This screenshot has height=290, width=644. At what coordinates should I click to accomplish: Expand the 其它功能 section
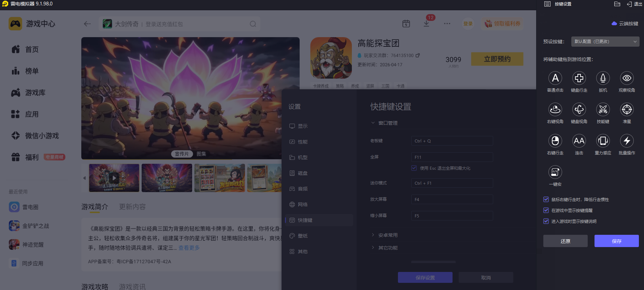pos(384,248)
